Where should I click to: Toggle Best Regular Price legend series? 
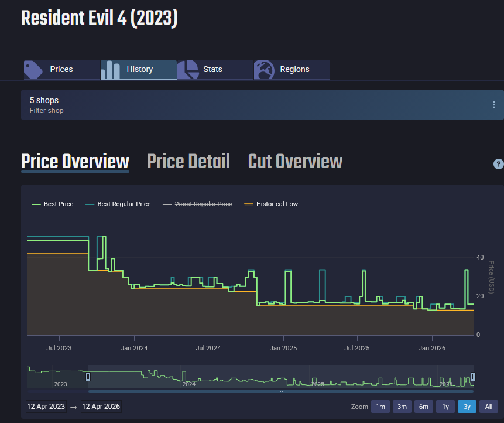(118, 204)
